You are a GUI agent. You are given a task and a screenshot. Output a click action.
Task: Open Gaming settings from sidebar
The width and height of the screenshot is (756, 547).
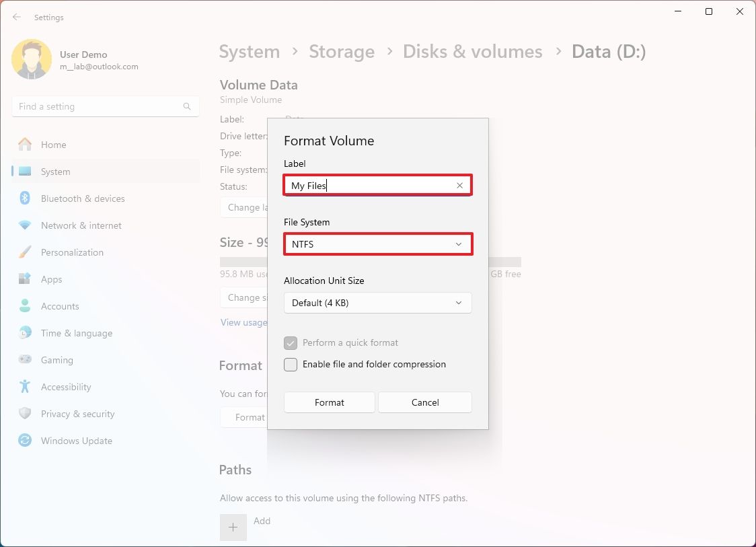click(x=25, y=360)
